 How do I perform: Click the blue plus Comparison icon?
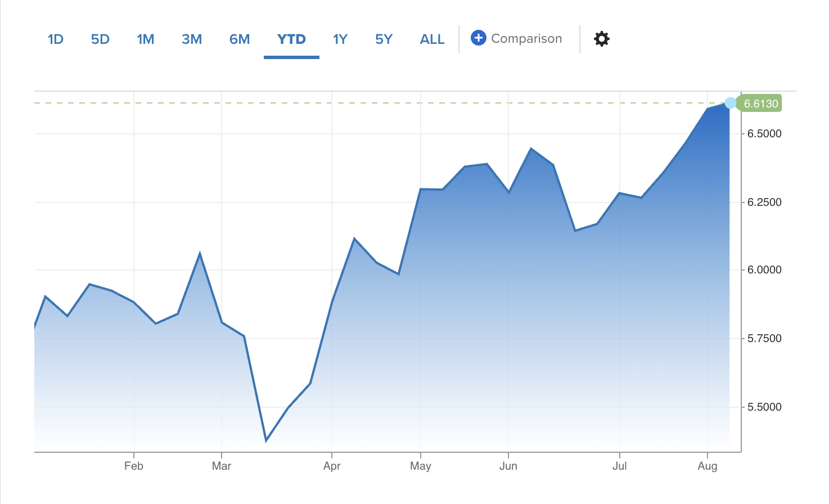479,38
